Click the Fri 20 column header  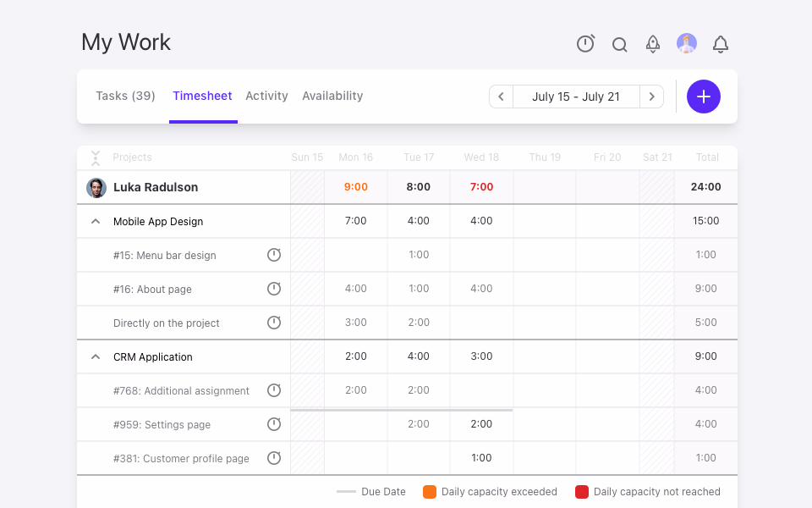(x=607, y=157)
